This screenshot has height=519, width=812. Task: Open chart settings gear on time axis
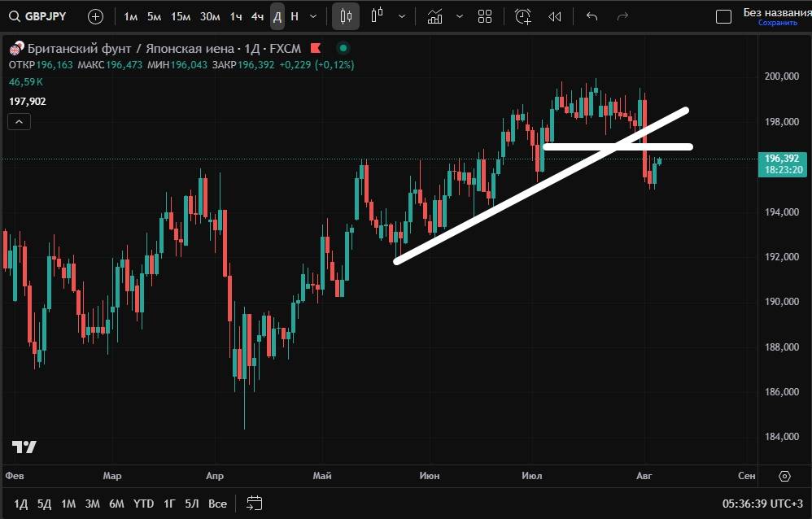(784, 476)
